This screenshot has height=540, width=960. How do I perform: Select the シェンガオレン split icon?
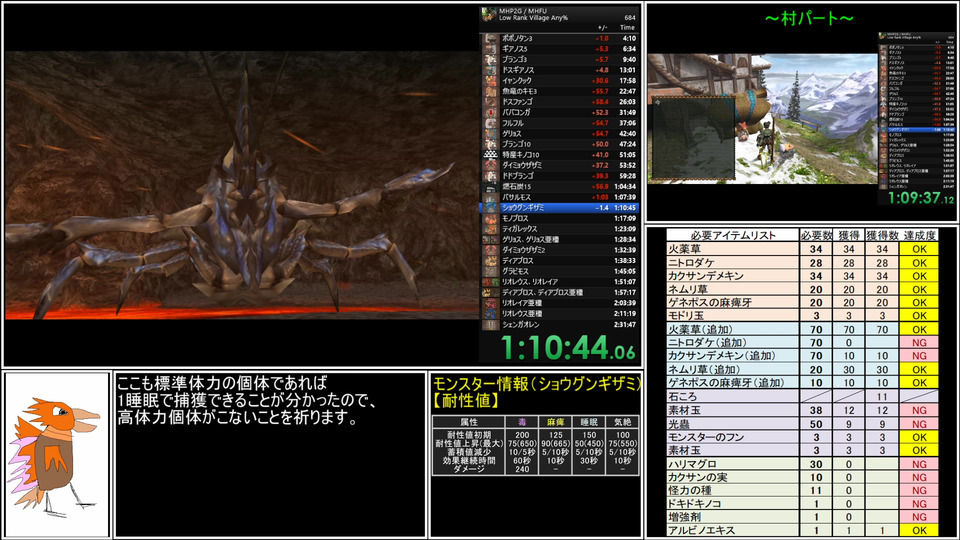pyautogui.click(x=491, y=324)
